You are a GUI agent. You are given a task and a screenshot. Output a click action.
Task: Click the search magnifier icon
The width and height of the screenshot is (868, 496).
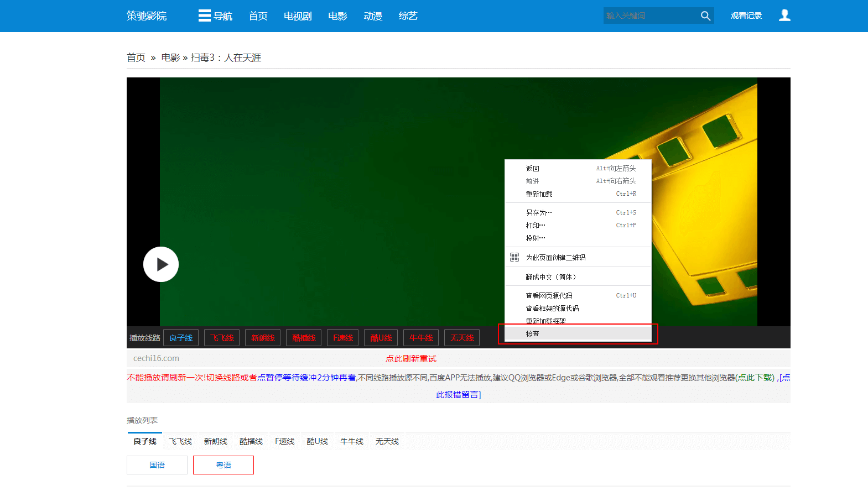pyautogui.click(x=705, y=16)
